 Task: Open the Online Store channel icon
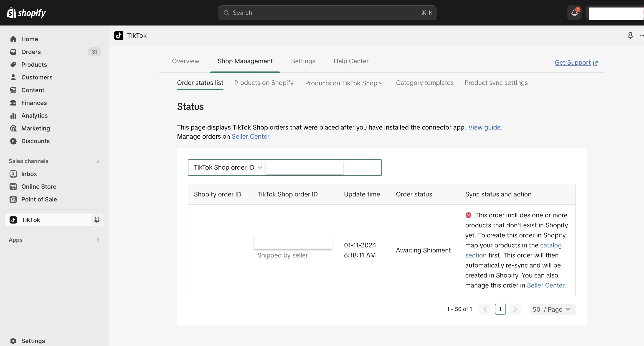coord(13,187)
